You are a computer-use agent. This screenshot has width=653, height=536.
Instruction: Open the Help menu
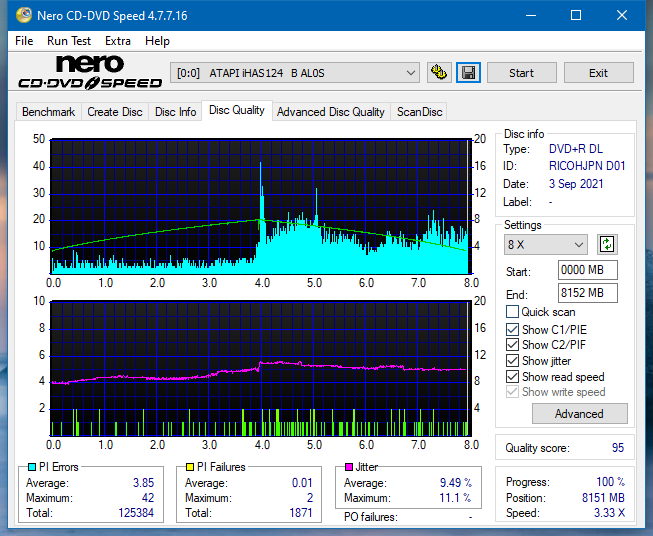[157, 41]
